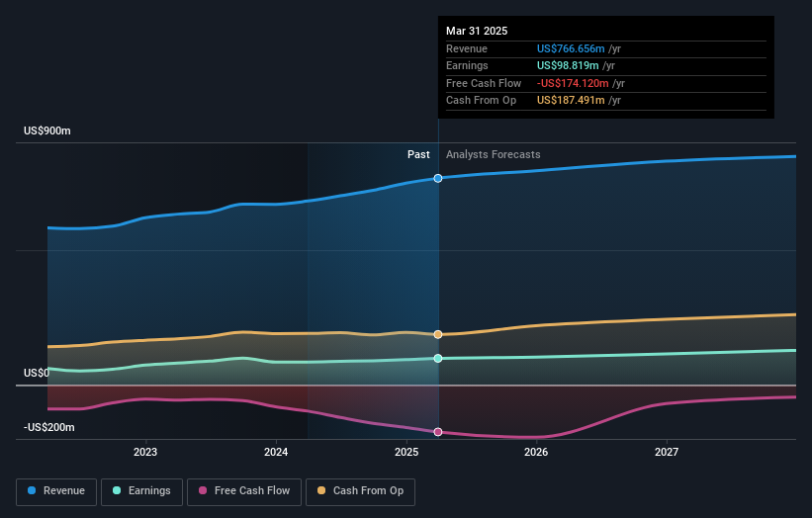Viewport: 812px width, 518px height.
Task: Click the Free Cash Flow tooltip row label
Action: [484, 83]
